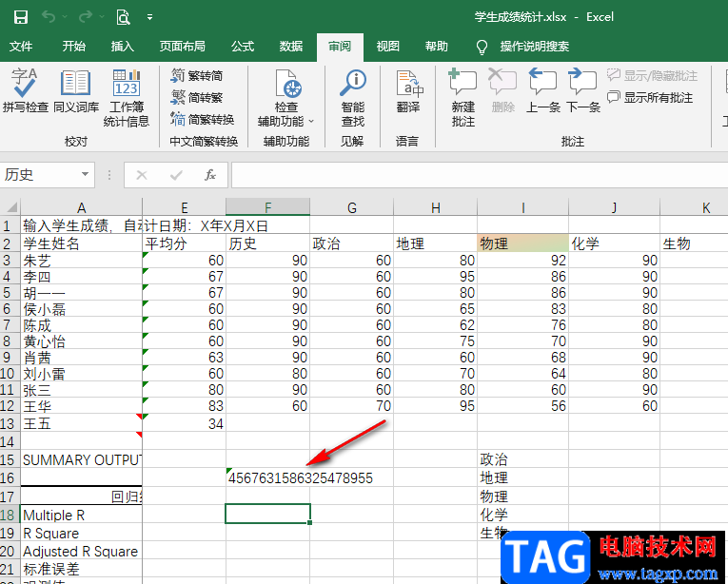The width and height of the screenshot is (728, 584).
Task: Click the Name Box showing 历史
Action: (40, 175)
